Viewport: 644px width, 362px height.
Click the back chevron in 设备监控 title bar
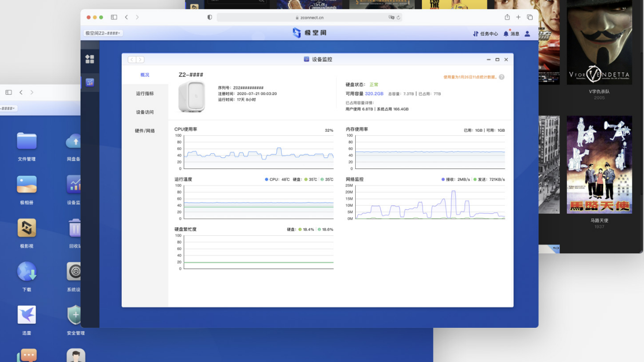point(131,59)
